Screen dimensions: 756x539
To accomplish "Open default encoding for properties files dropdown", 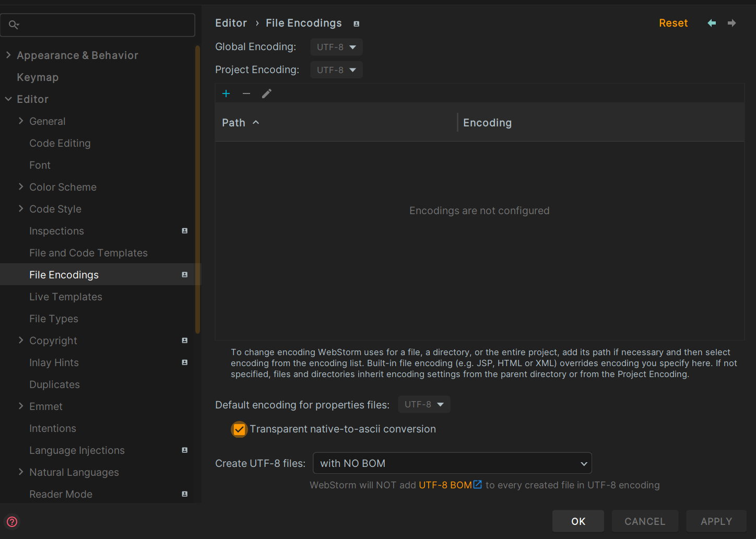I will click(424, 404).
